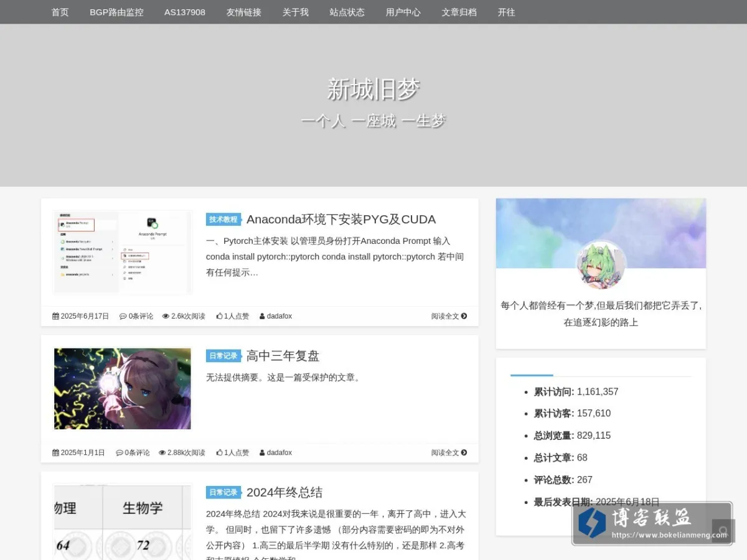Click the eye icon next to 2.6k次阅读
Screen dimensions: 747x560
[166, 316]
